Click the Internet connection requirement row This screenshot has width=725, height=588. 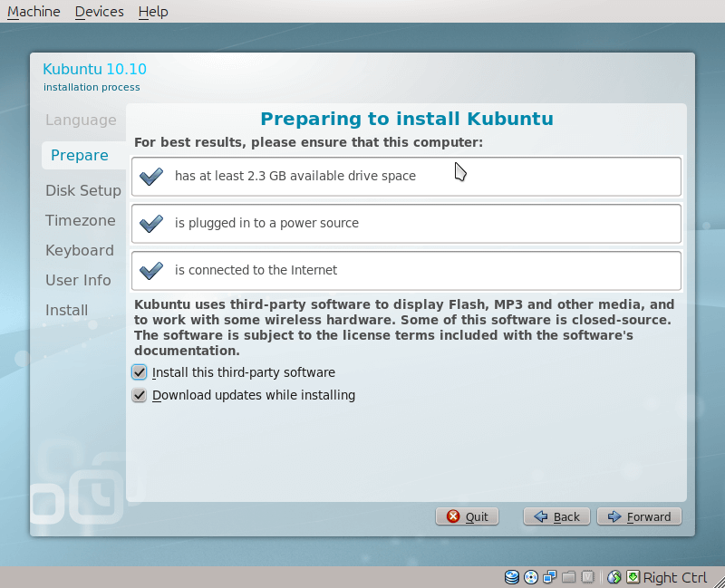[405, 270]
